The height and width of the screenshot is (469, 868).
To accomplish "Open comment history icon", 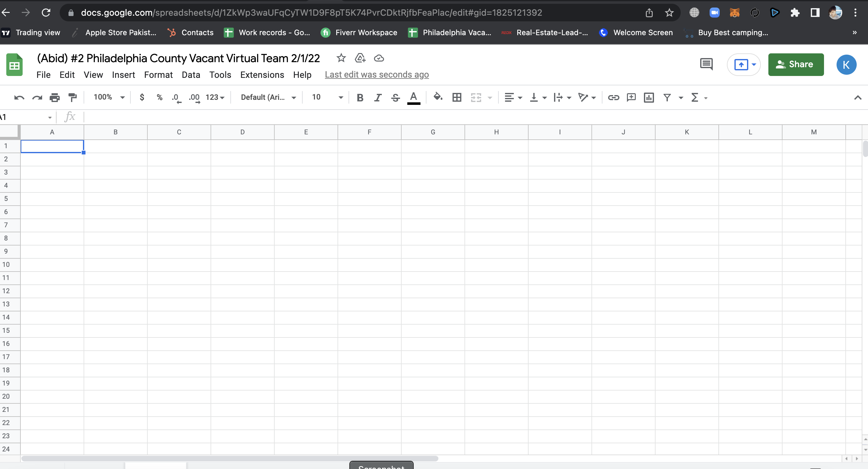I will [706, 64].
